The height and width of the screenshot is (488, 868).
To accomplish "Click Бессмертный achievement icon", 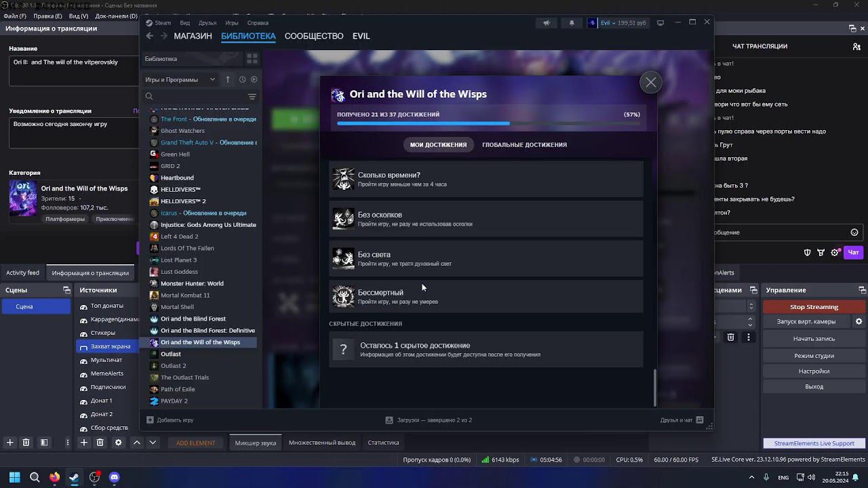I will coord(343,296).
